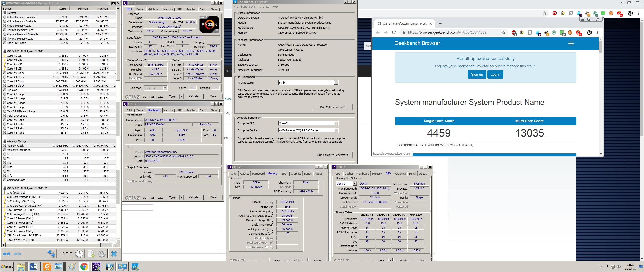This screenshot has height=272, width=644.
Task: Click the EN language indicator in tray
Action: [600, 266]
